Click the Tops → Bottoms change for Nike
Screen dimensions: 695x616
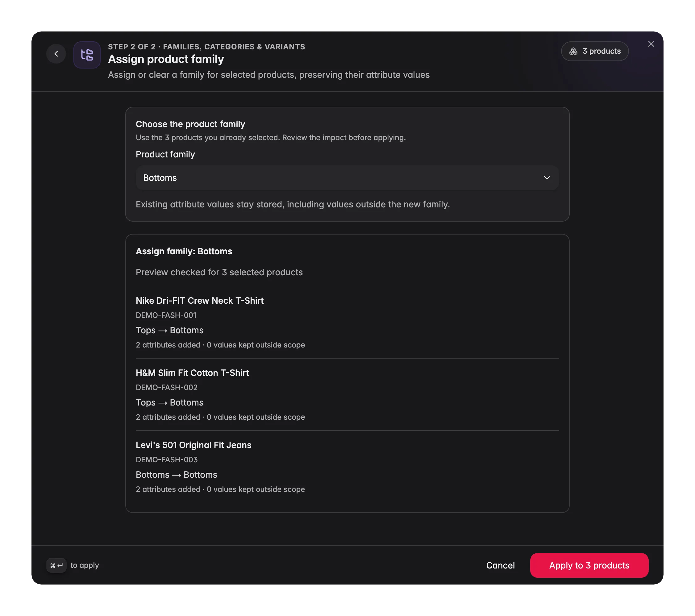pos(170,331)
